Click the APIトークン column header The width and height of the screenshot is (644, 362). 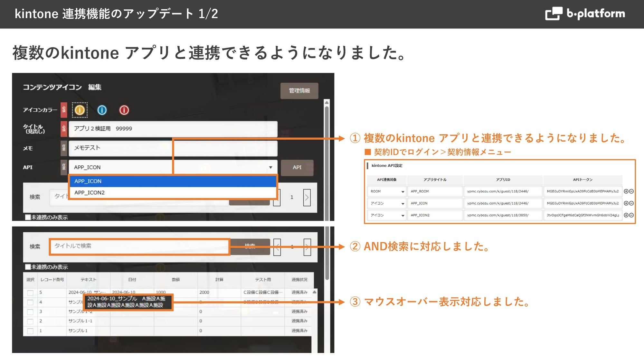(582, 180)
